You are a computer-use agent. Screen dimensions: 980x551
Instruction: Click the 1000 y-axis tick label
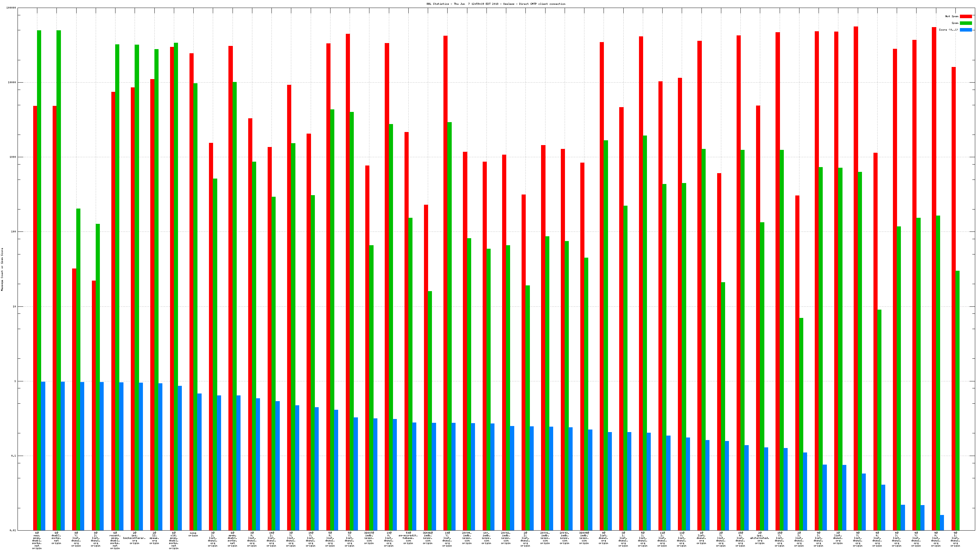(12, 157)
